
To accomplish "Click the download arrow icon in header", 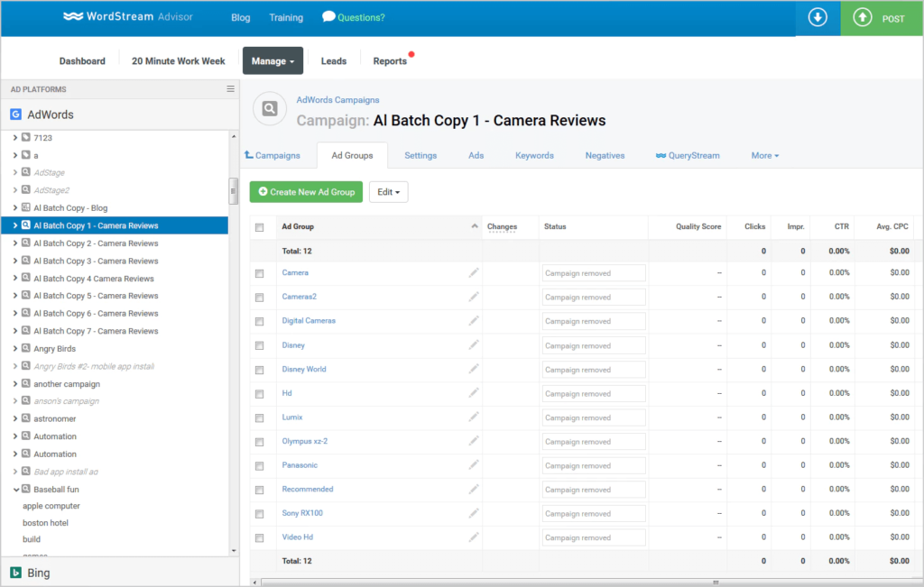I will point(818,18).
